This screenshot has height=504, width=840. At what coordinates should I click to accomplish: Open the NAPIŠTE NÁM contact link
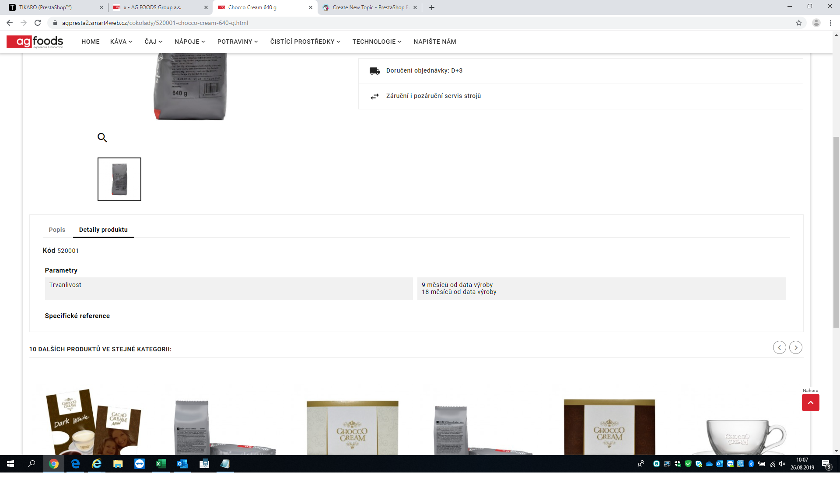pyautogui.click(x=435, y=42)
